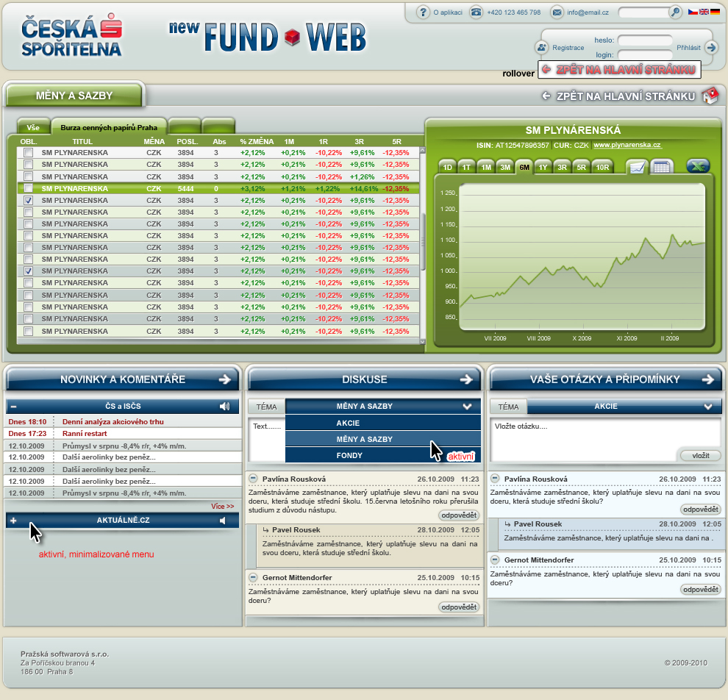
Task: Switch chart to the 1Y period tab
Action: (x=543, y=167)
